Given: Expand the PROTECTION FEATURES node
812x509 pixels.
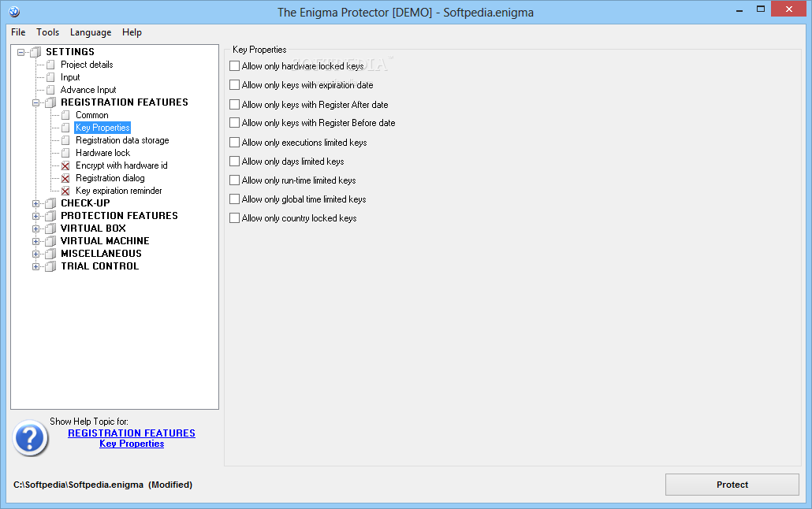Looking at the screenshot, I should (x=35, y=217).
